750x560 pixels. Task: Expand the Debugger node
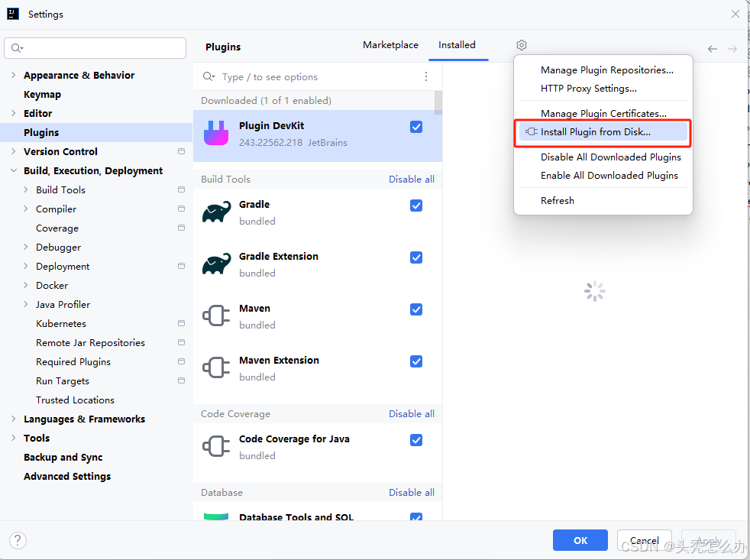[x=26, y=247]
